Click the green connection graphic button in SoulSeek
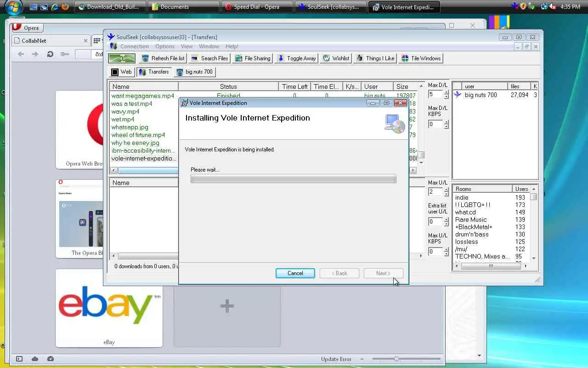 (122, 58)
